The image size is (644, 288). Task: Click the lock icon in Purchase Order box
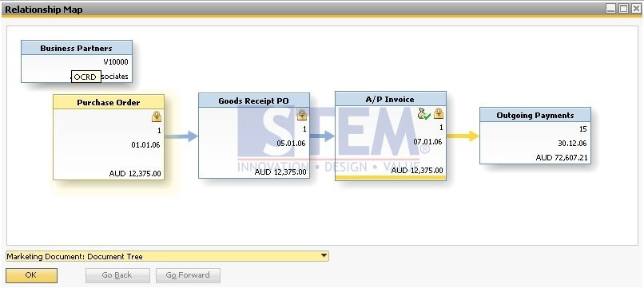(x=157, y=116)
